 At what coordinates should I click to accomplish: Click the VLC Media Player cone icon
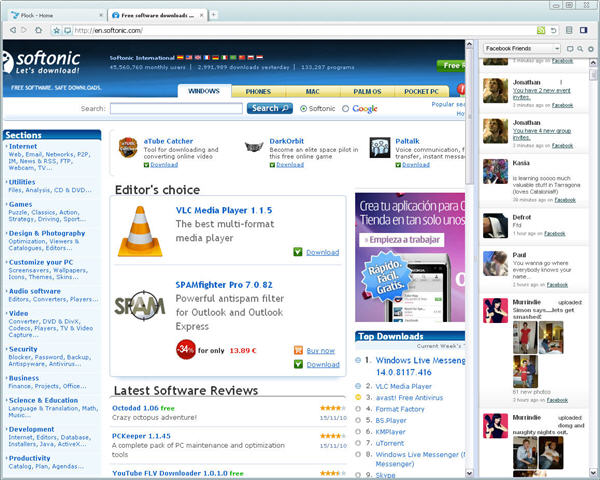click(x=138, y=231)
